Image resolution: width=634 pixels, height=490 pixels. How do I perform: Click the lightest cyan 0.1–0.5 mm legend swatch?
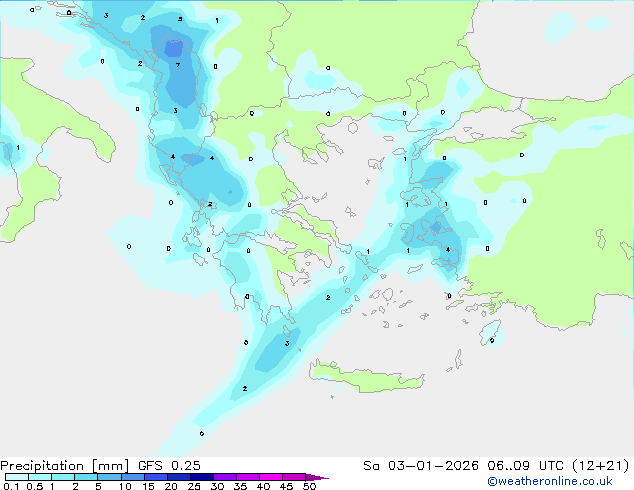[x=17, y=477]
